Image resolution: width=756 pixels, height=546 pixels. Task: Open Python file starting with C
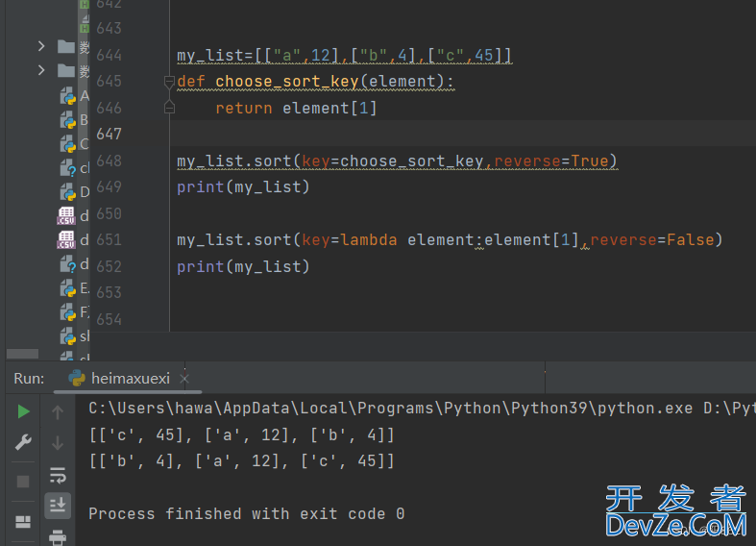[75, 144]
